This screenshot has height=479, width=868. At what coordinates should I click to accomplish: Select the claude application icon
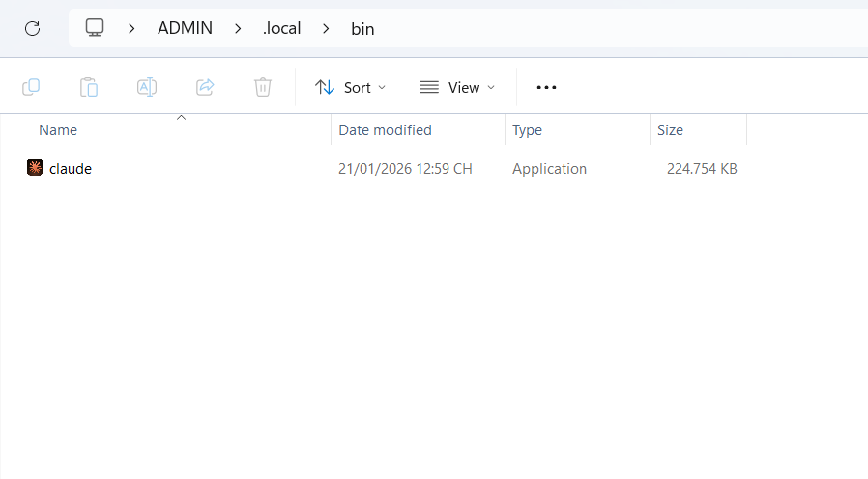click(x=36, y=168)
